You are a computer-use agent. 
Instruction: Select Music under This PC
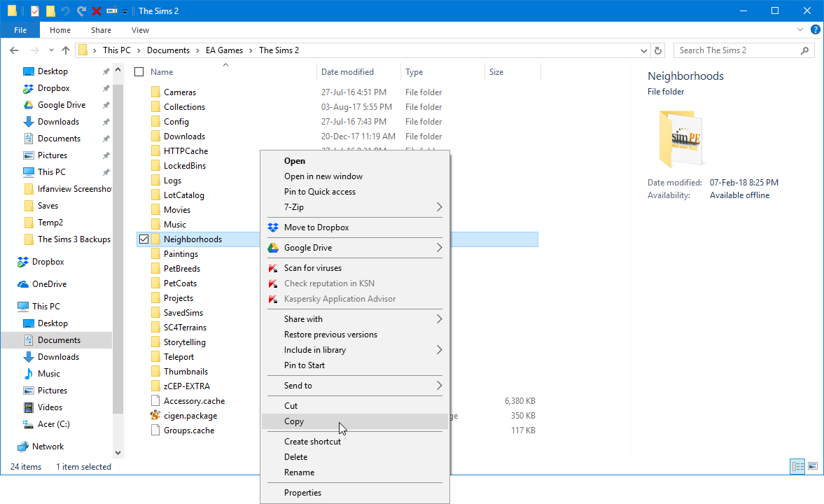pos(49,374)
